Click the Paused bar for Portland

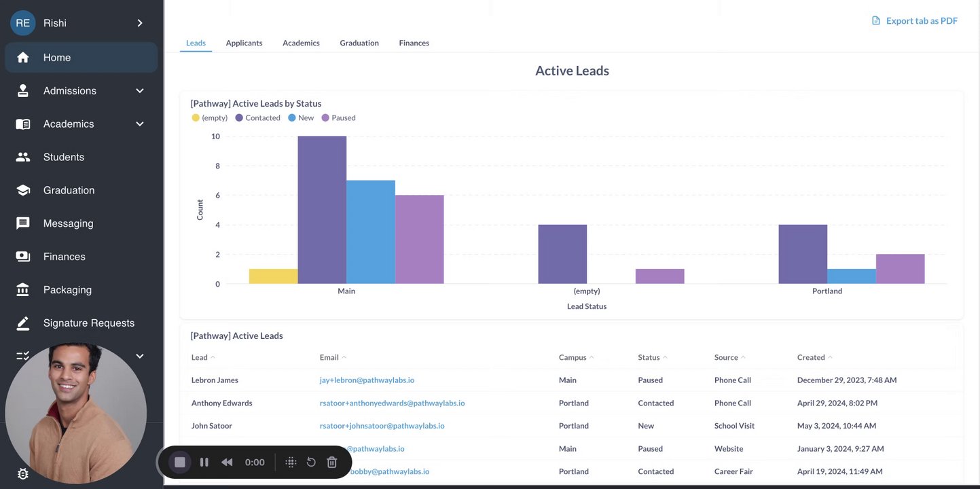900,269
